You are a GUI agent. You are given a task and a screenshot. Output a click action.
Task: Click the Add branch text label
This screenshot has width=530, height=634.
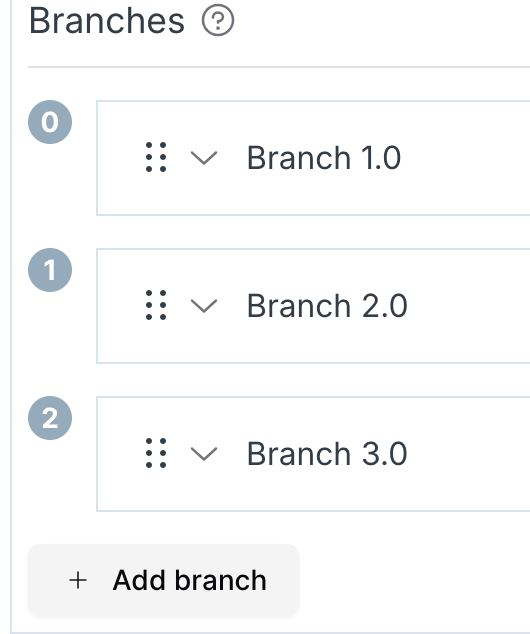pos(190,580)
